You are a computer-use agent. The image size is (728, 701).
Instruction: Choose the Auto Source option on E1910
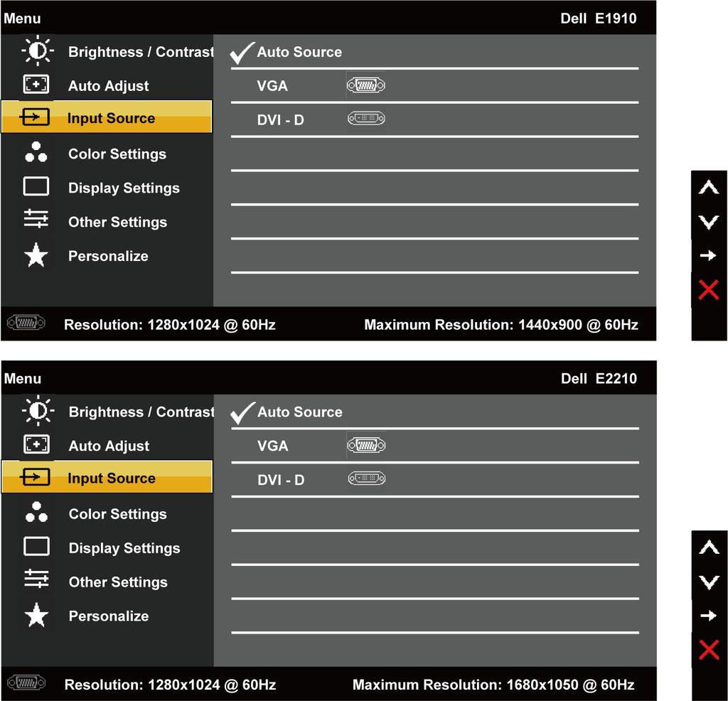299,52
